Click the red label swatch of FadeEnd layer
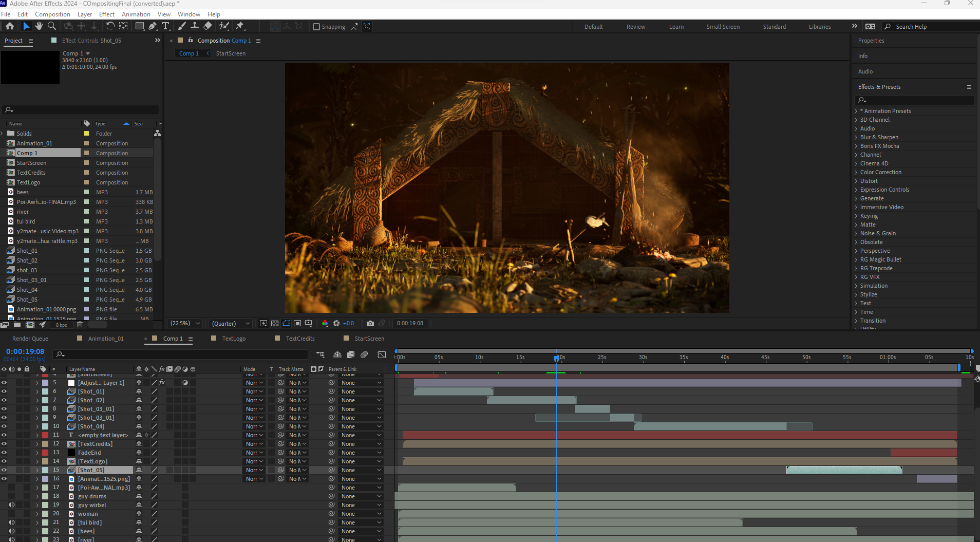The height and width of the screenshot is (542, 980). point(45,453)
